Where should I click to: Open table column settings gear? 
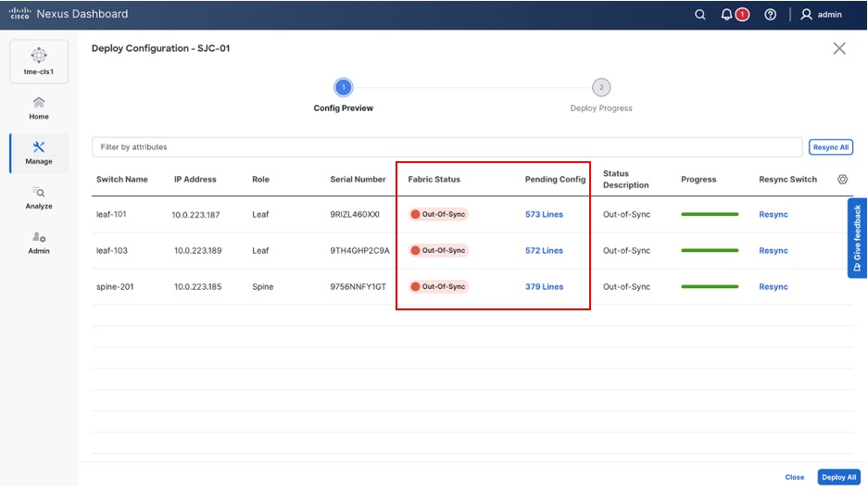[842, 180]
